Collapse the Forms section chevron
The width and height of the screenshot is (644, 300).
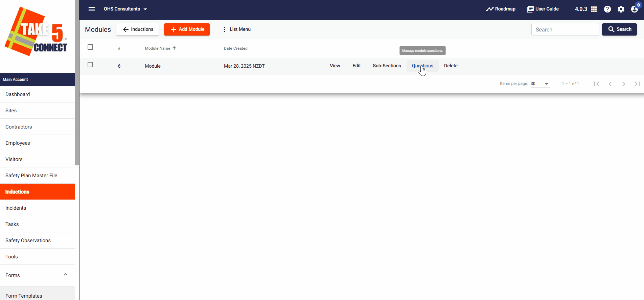pyautogui.click(x=66, y=275)
